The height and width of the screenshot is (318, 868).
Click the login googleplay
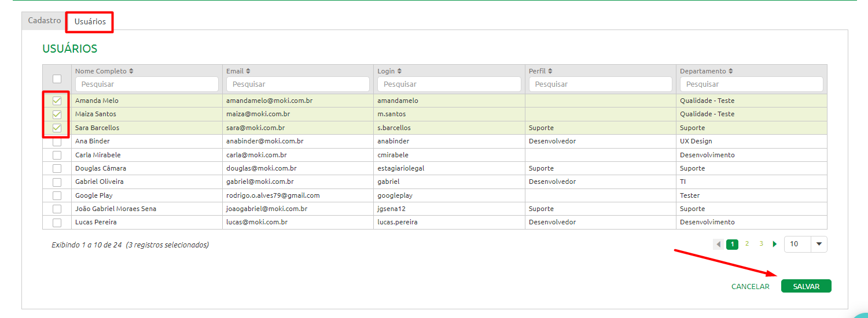pos(395,195)
